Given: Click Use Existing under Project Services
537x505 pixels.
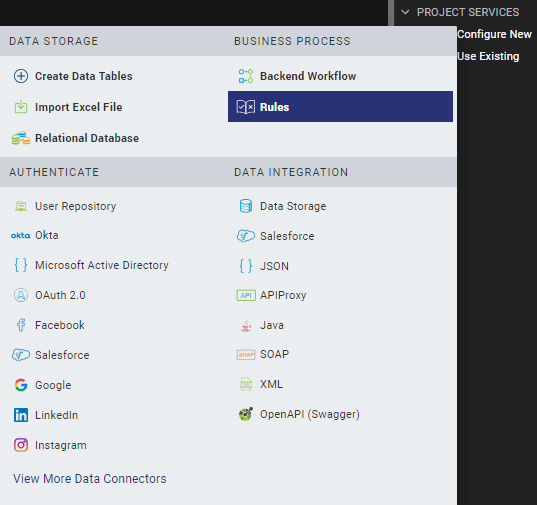Looking at the screenshot, I should pos(488,56).
